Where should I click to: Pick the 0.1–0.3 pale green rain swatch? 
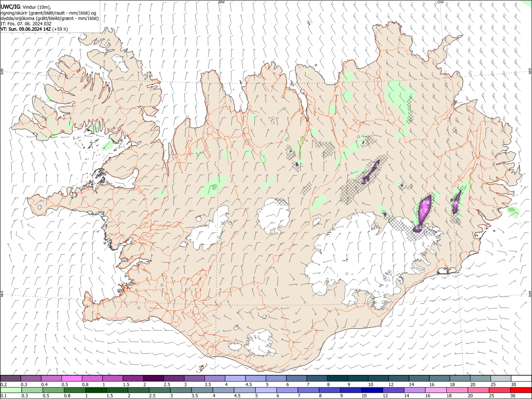[11, 390]
